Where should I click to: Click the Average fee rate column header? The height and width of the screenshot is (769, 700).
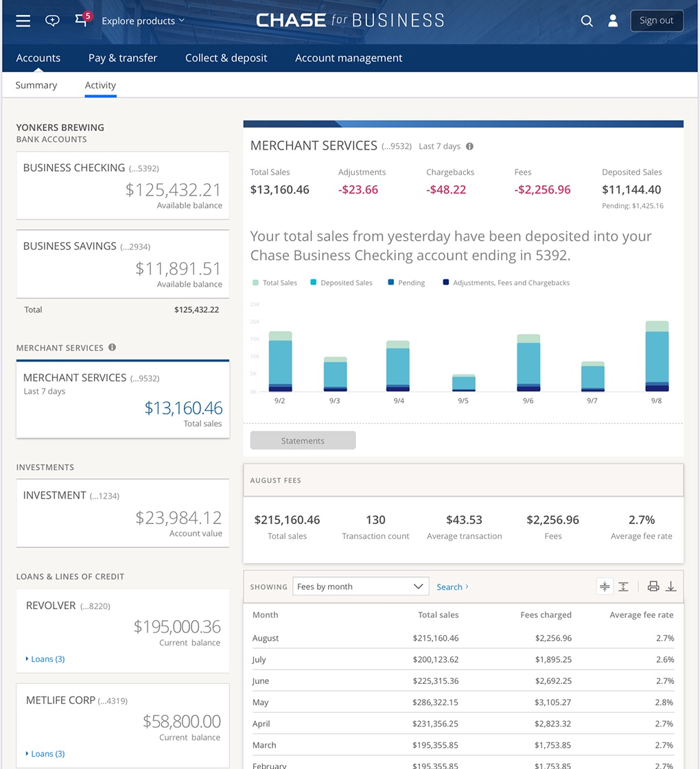pyautogui.click(x=642, y=615)
